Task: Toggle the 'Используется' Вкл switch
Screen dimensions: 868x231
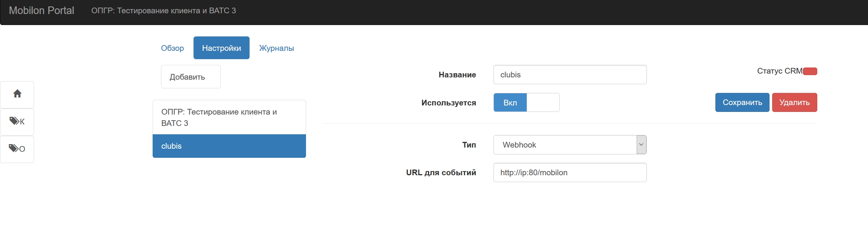Action: [x=526, y=102]
